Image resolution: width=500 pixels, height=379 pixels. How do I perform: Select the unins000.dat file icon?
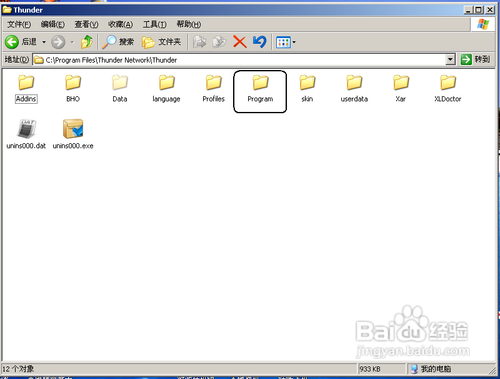point(26,129)
